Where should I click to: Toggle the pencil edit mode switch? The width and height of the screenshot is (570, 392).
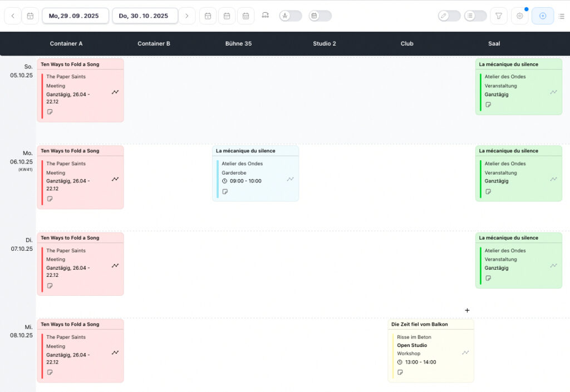point(449,16)
